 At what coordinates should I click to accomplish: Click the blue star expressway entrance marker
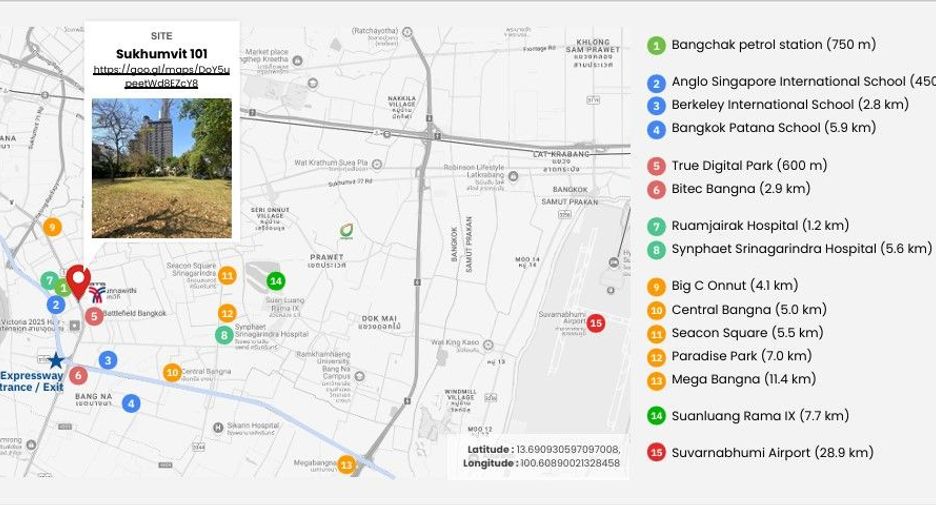[56, 360]
